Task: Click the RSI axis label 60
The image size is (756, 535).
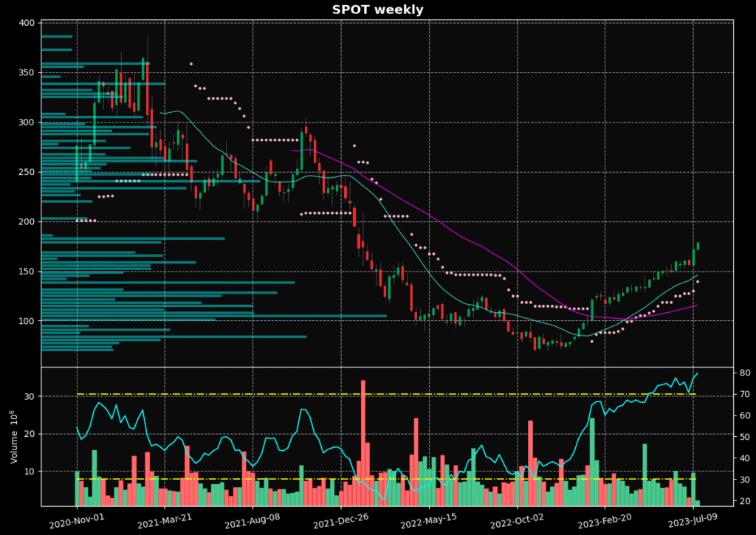Action: [x=744, y=415]
